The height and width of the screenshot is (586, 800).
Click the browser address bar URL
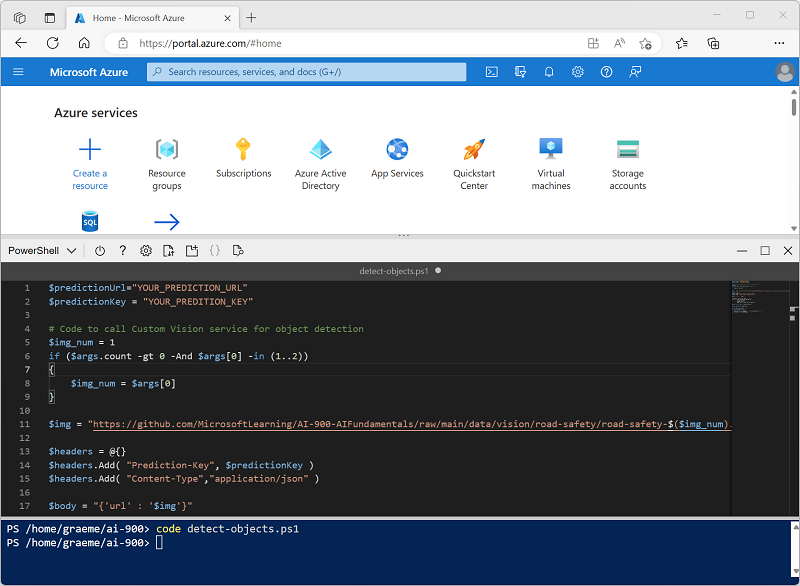click(x=210, y=43)
